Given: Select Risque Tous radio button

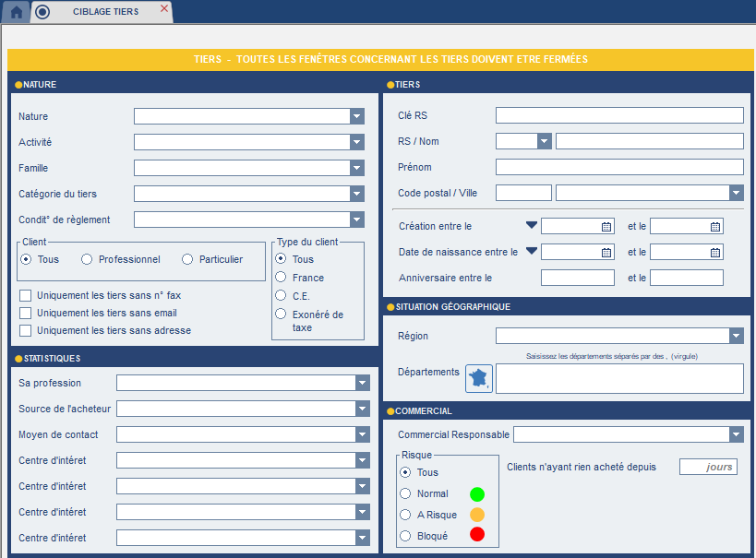Looking at the screenshot, I should point(405,472).
